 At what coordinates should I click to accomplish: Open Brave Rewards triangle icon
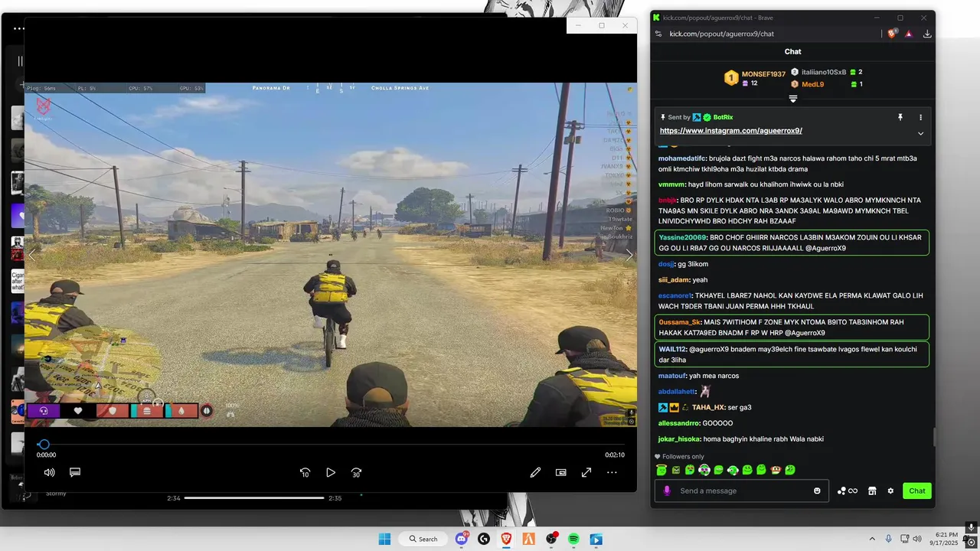click(x=909, y=34)
